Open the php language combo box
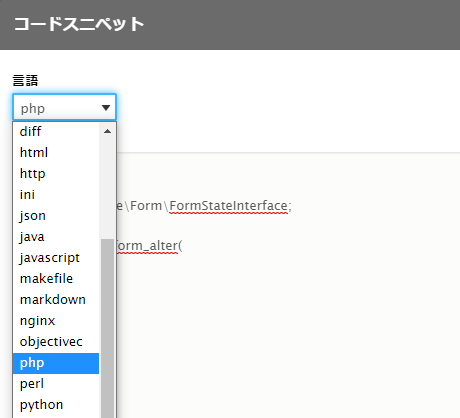Screen dimensions: 460x418 (64, 107)
